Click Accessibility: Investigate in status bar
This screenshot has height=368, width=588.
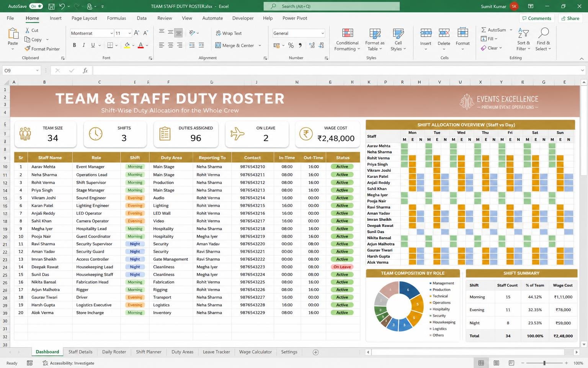coord(68,363)
